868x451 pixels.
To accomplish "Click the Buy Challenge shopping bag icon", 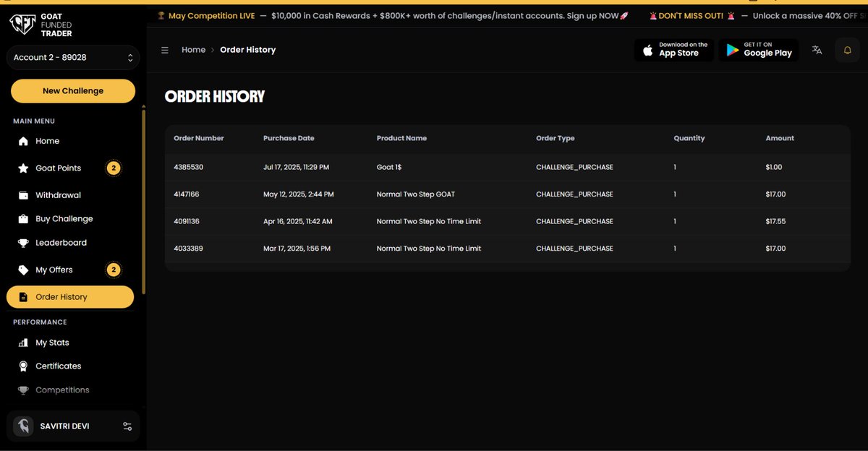I will coord(23,219).
